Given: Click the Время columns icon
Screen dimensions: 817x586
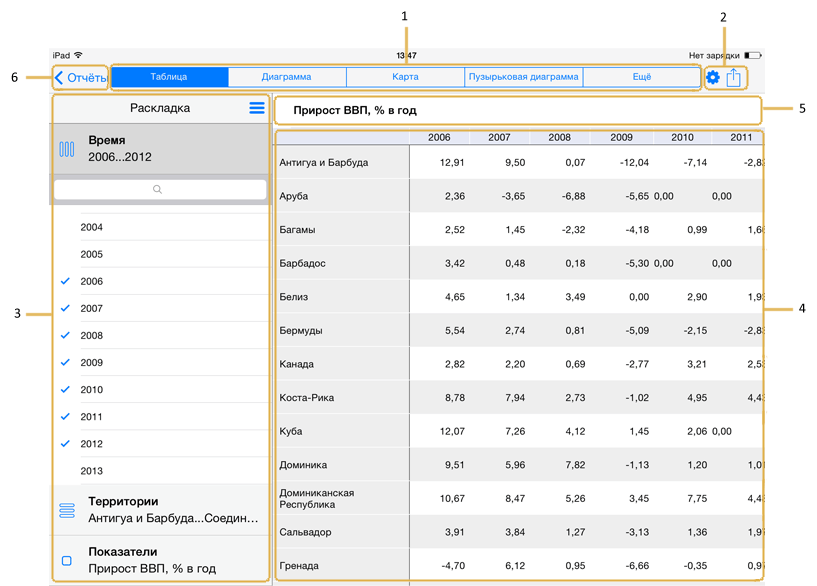Looking at the screenshot, I should [67, 149].
